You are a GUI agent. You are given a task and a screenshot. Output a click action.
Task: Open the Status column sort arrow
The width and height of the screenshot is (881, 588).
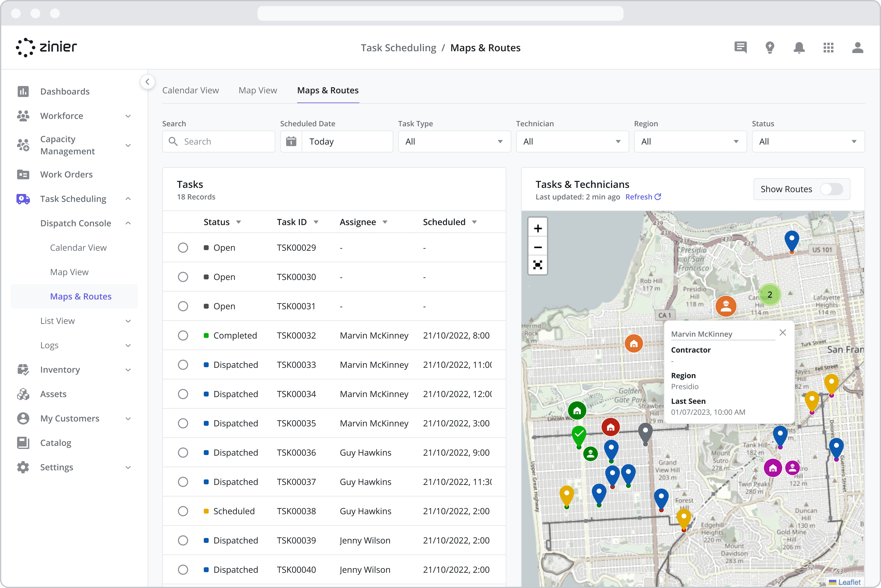[x=239, y=222]
